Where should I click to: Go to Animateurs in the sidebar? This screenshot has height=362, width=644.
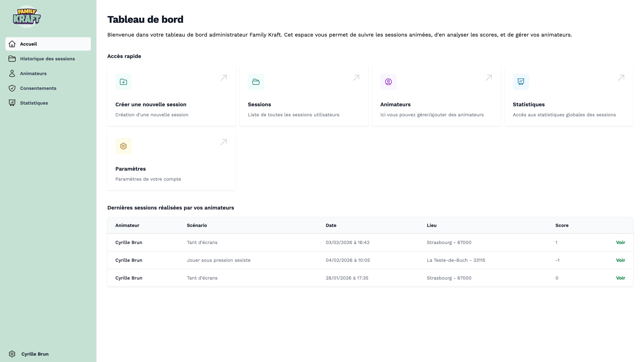point(33,73)
